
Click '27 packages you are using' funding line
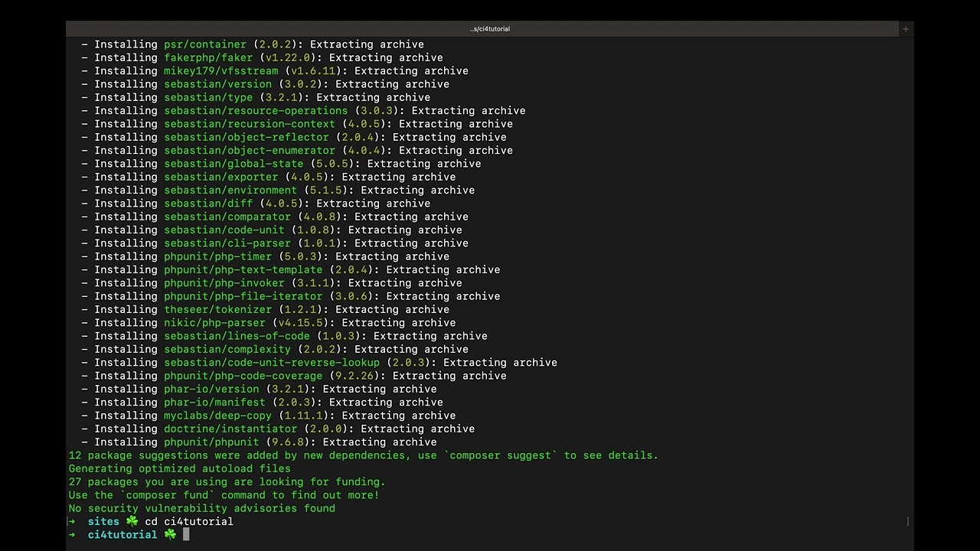227,482
